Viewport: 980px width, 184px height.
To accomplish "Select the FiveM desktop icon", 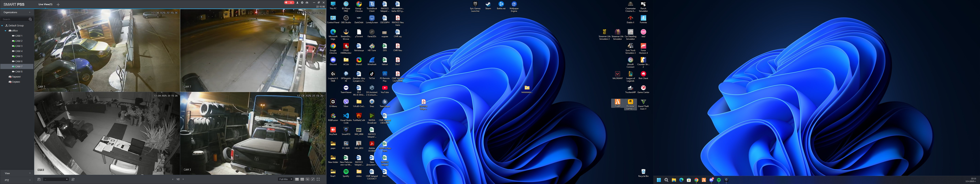I will pyautogui.click(x=617, y=103).
